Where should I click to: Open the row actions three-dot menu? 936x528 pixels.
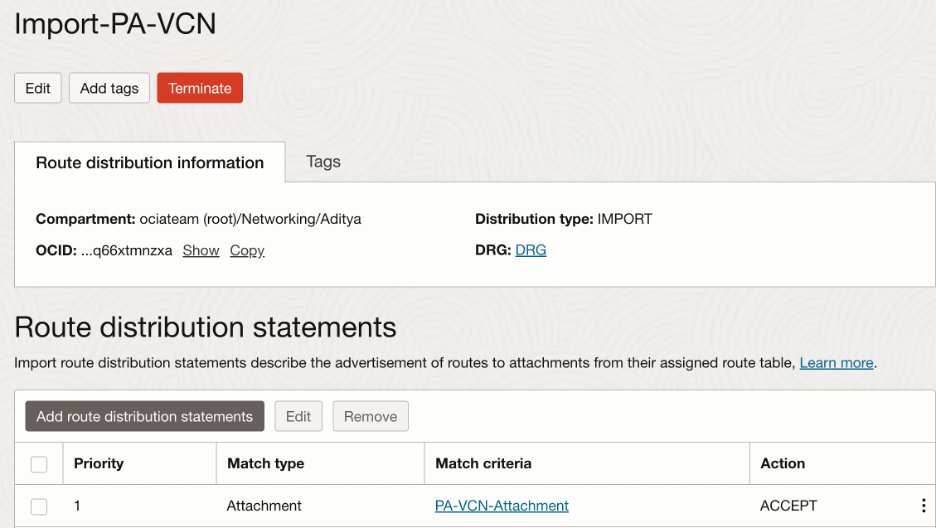(x=923, y=506)
